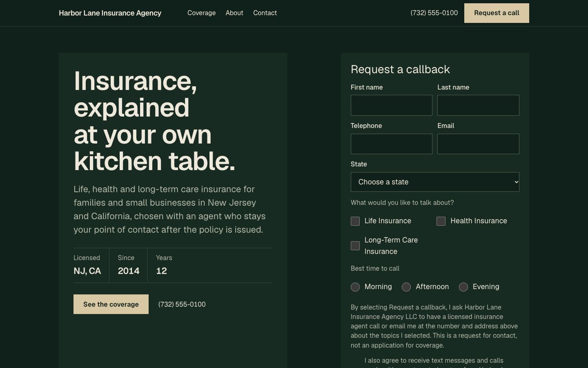Click the Email input field
Viewport: 588px width, 368px height.
click(x=478, y=144)
